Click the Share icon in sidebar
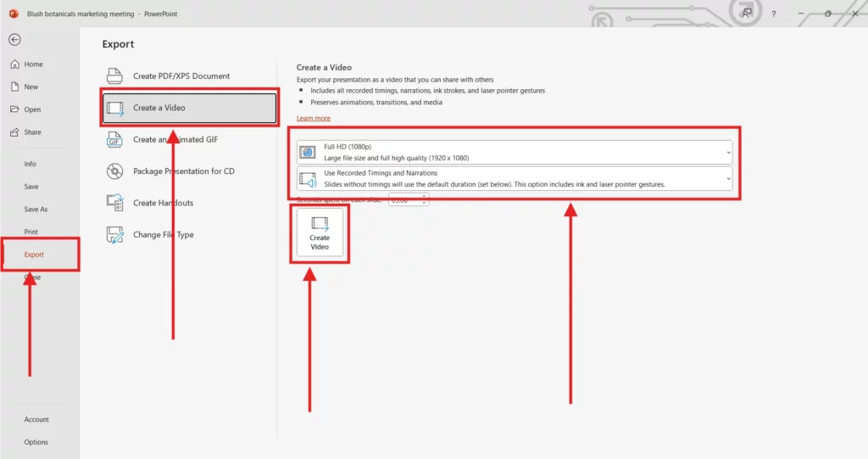 click(14, 132)
